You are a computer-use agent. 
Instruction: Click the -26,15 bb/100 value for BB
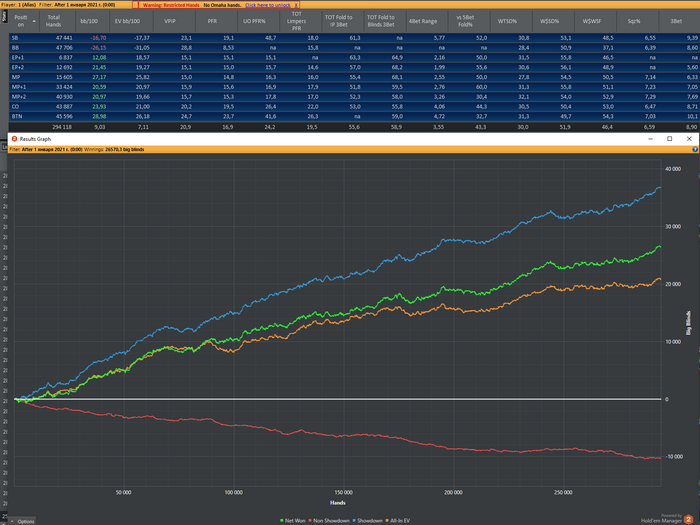(x=98, y=48)
